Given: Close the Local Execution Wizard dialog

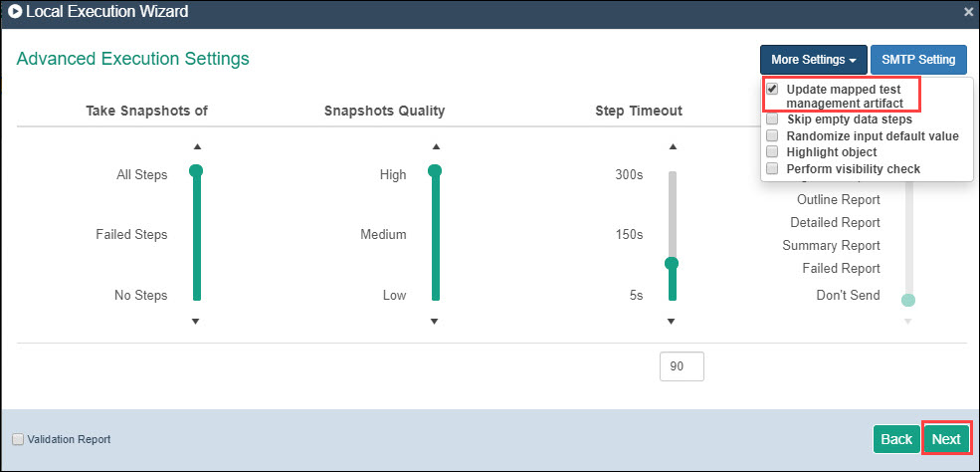Looking at the screenshot, I should (969, 13).
